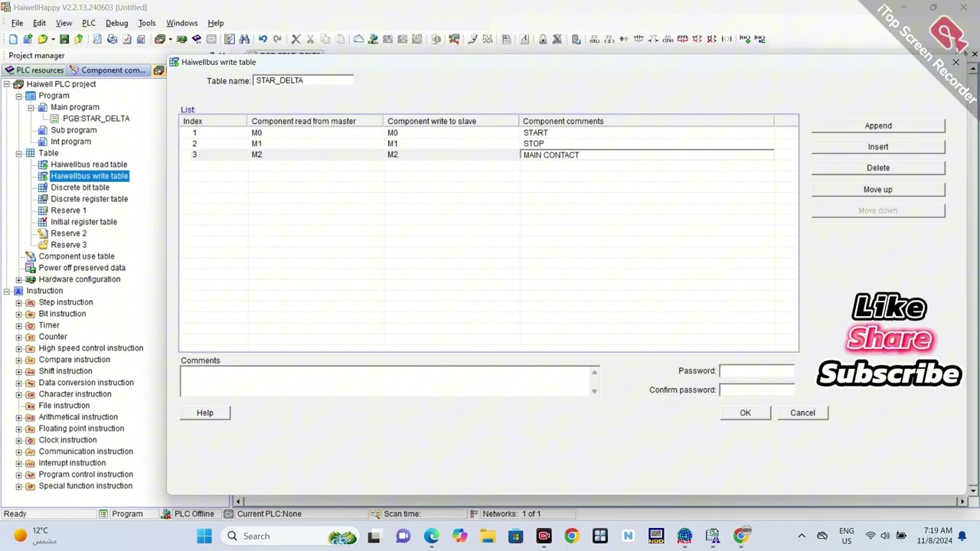The height and width of the screenshot is (551, 980).
Task: Open Microsoft Edge from the taskbar
Action: [431, 536]
